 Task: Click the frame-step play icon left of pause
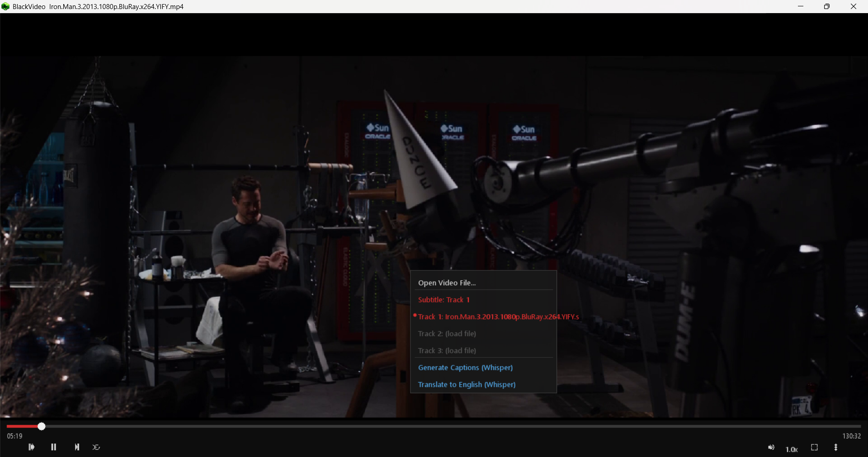tap(31, 447)
